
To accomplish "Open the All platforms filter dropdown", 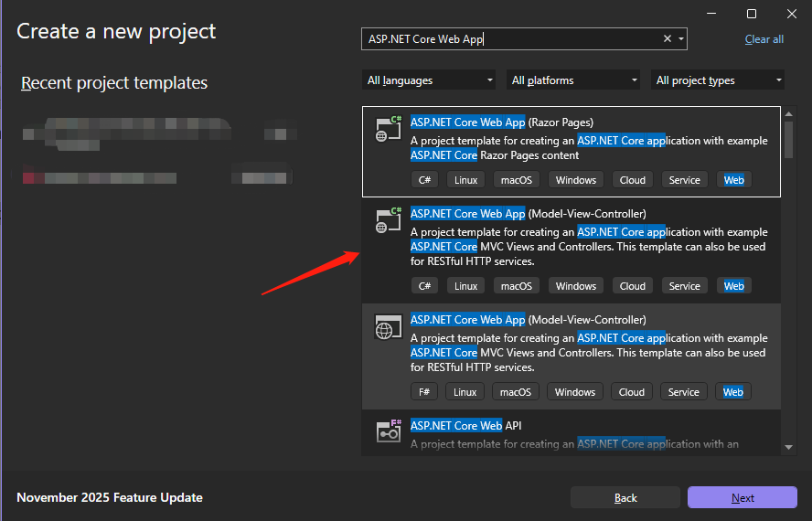I will (x=574, y=80).
